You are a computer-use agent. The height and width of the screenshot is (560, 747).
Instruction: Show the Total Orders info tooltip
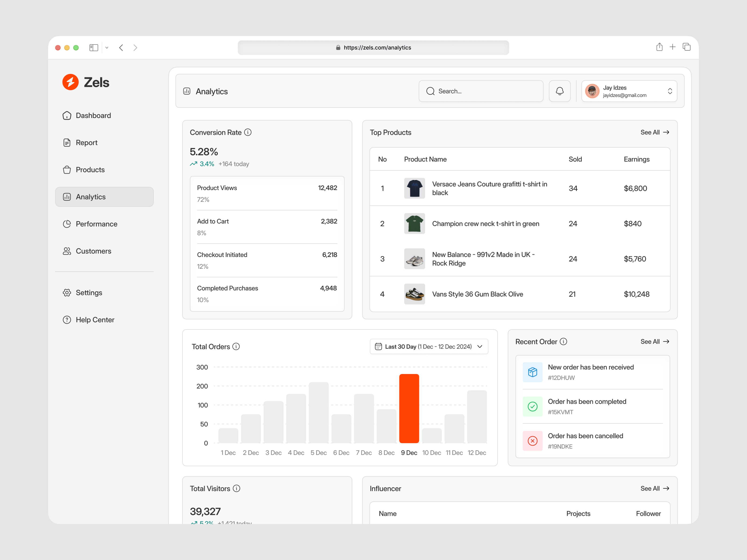pos(236,346)
